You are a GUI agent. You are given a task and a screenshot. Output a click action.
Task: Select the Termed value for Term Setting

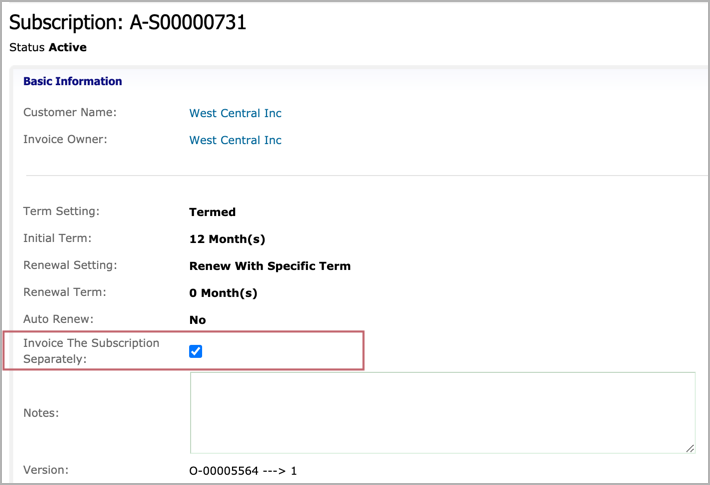[212, 212]
